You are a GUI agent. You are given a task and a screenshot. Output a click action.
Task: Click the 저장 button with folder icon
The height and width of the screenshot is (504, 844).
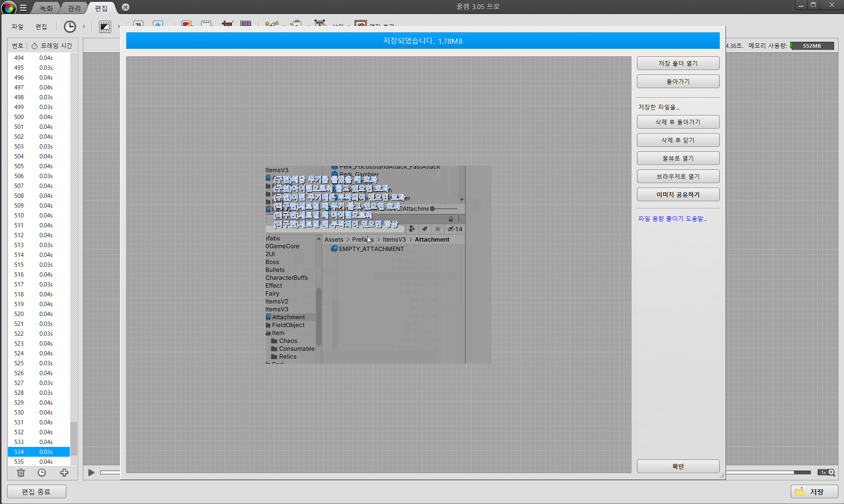click(x=814, y=492)
